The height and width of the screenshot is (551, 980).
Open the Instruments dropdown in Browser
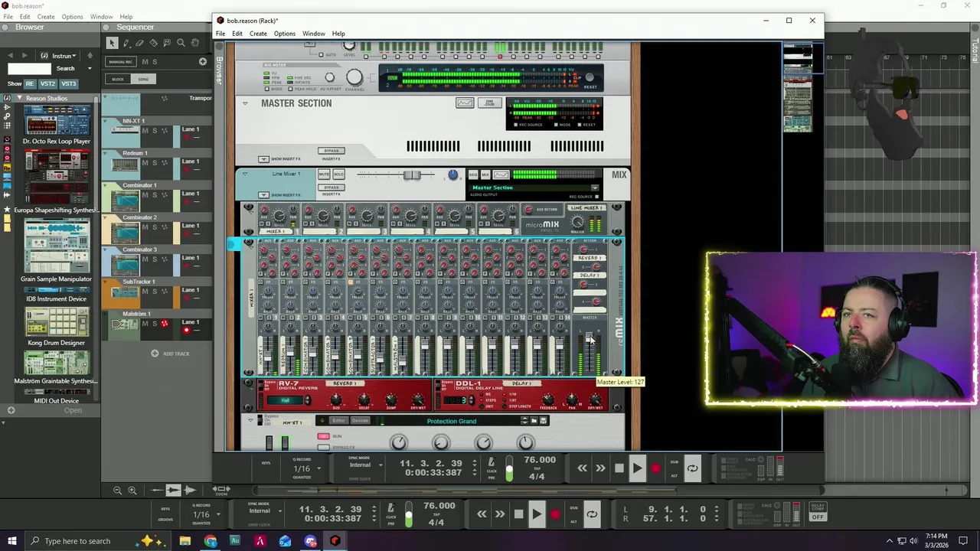tap(62, 56)
